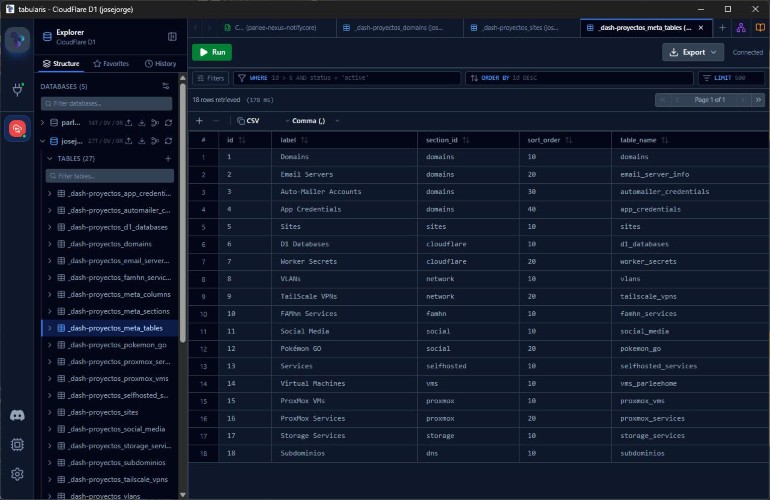
Task: Sort by label column
Action: [x=304, y=140]
